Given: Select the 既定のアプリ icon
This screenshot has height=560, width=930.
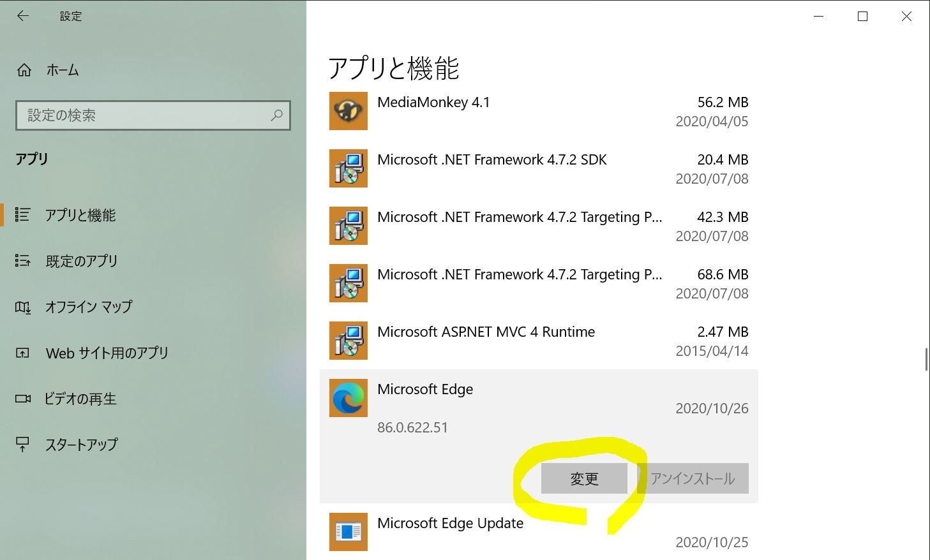Looking at the screenshot, I should tap(22, 261).
